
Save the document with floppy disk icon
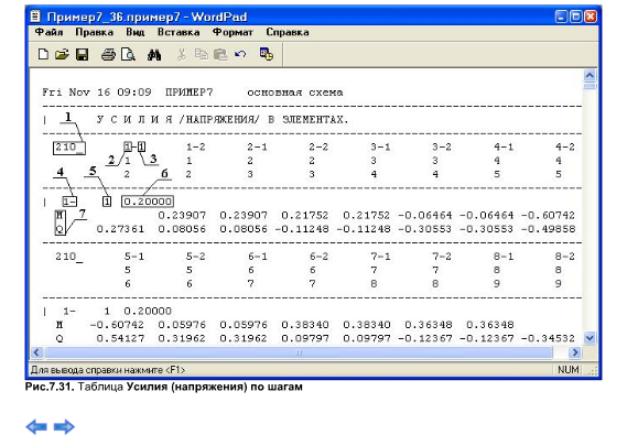82,54
